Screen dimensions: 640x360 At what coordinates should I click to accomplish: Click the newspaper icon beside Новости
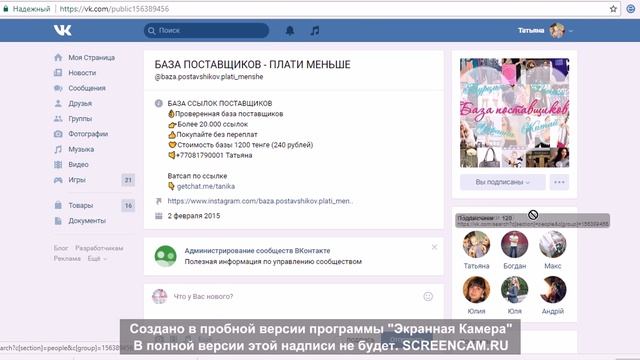[58, 73]
